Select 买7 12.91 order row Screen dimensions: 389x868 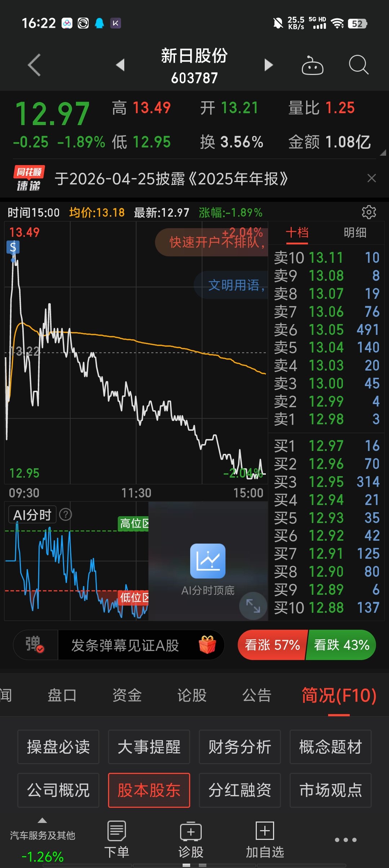(x=327, y=554)
